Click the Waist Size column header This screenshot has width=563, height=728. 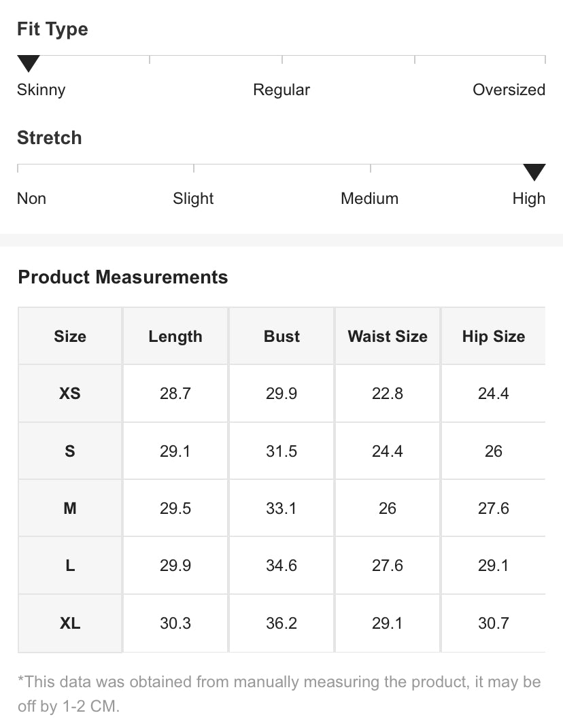pyautogui.click(x=388, y=336)
